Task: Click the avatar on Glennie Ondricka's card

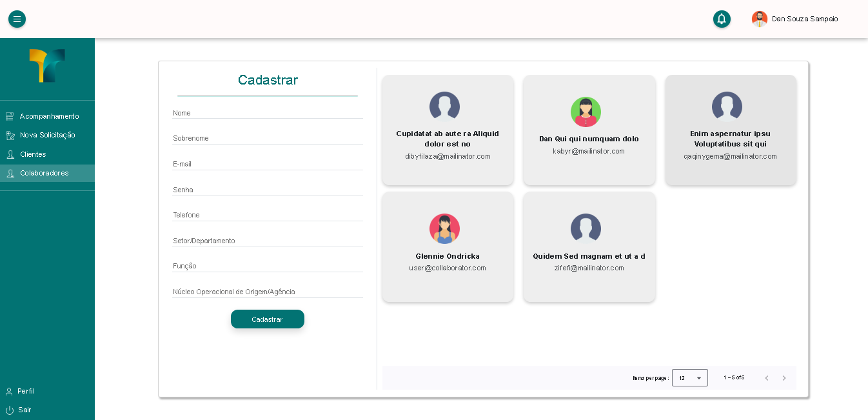Action: pos(444,229)
